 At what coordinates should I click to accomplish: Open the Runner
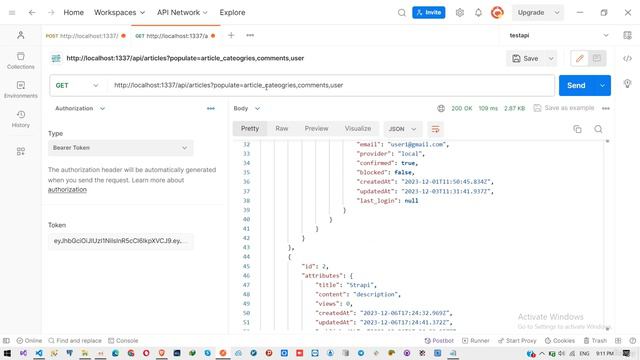[476, 340]
